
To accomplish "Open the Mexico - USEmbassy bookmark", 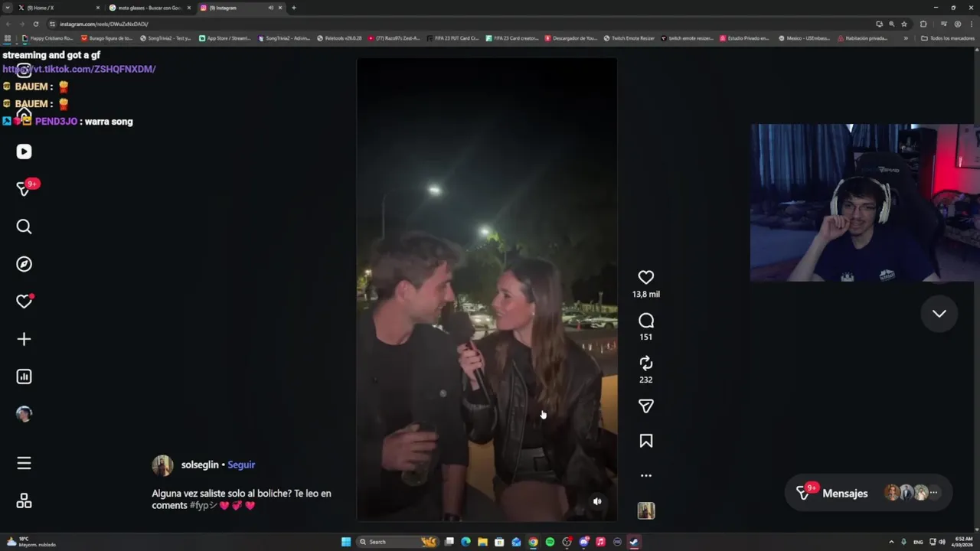I will tap(803, 38).
